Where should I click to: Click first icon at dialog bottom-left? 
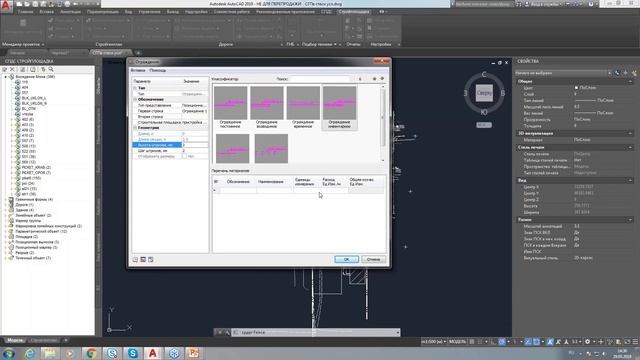[x=136, y=260]
